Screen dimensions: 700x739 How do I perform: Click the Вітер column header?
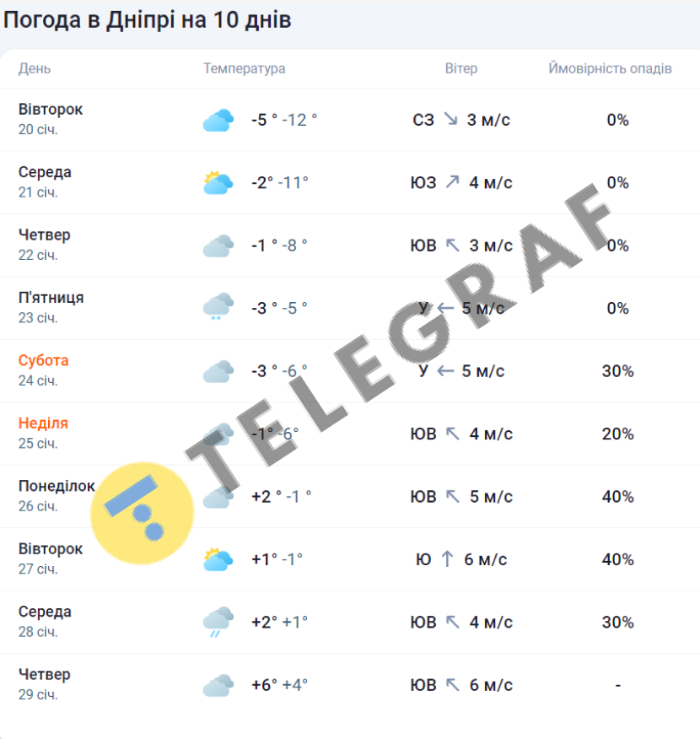[461, 68]
